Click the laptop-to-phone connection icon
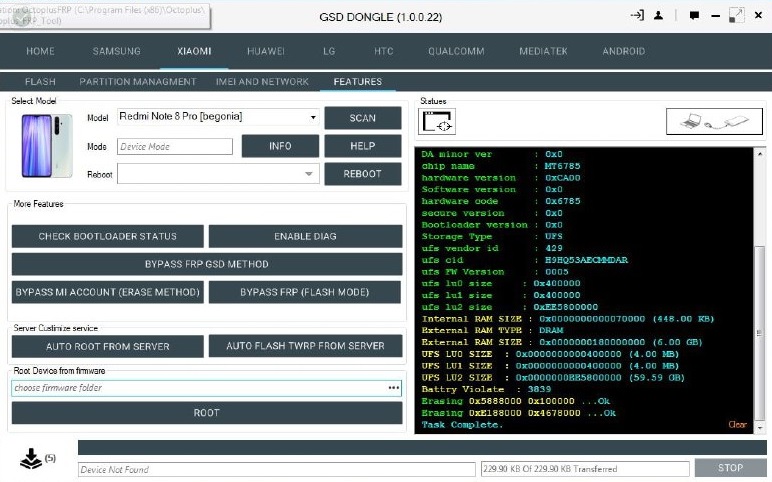772x482 pixels. pos(714,121)
